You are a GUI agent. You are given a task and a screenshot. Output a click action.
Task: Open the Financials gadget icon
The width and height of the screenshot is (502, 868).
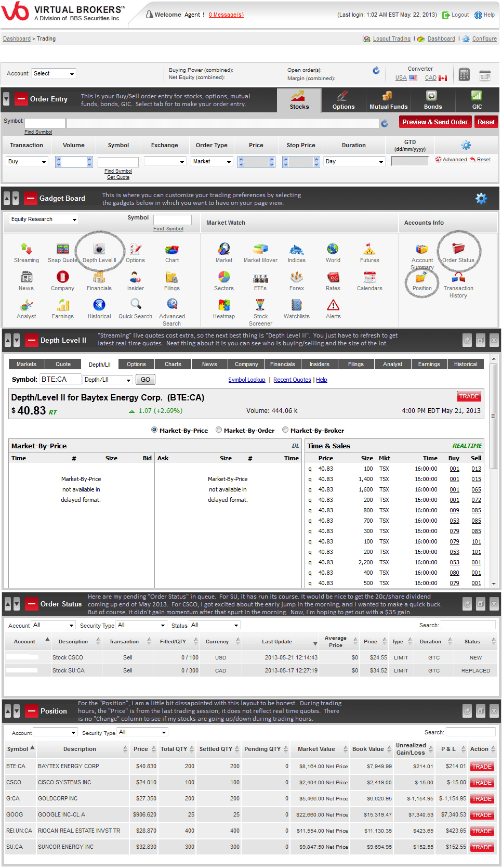coord(99,277)
